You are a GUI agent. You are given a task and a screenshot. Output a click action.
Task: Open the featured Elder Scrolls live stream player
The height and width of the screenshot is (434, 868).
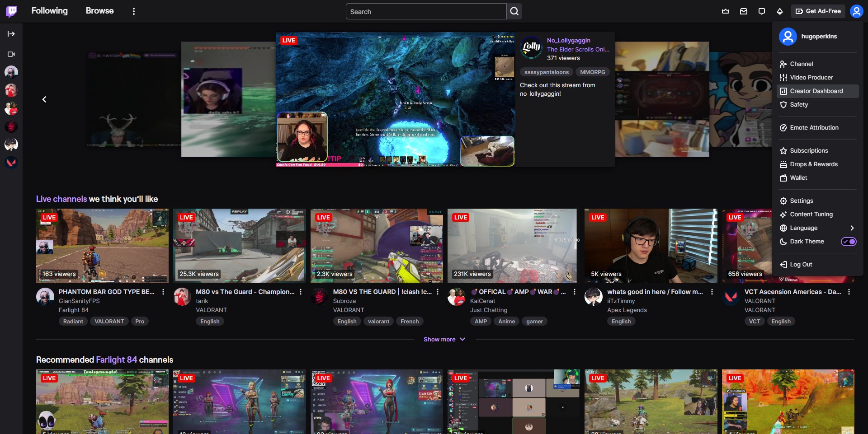(396, 99)
